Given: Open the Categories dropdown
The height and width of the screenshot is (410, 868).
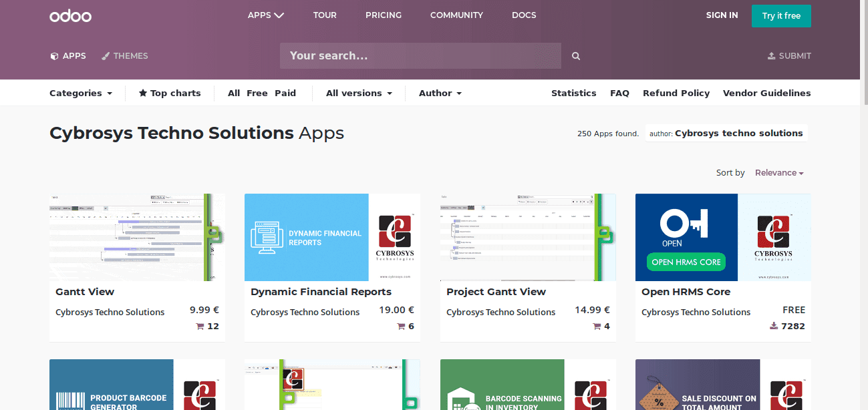Looking at the screenshot, I should 81,93.
